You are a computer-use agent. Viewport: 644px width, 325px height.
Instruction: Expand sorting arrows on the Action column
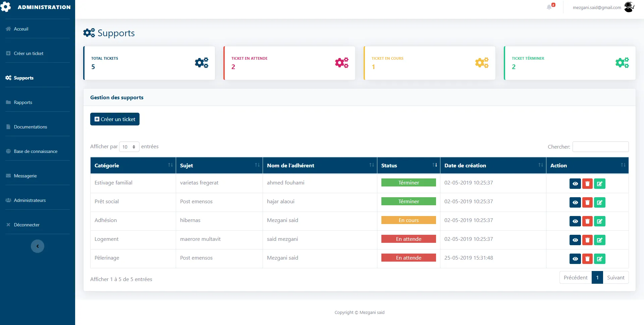click(623, 165)
